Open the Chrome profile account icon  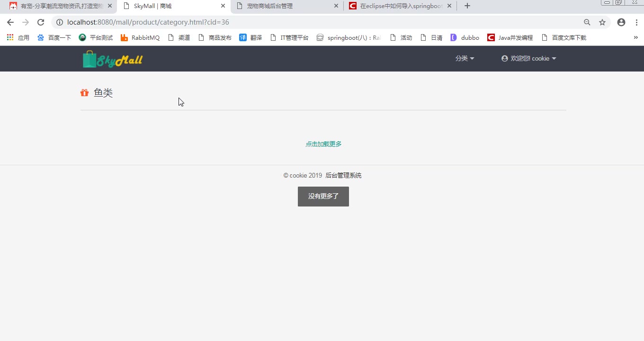(x=621, y=22)
